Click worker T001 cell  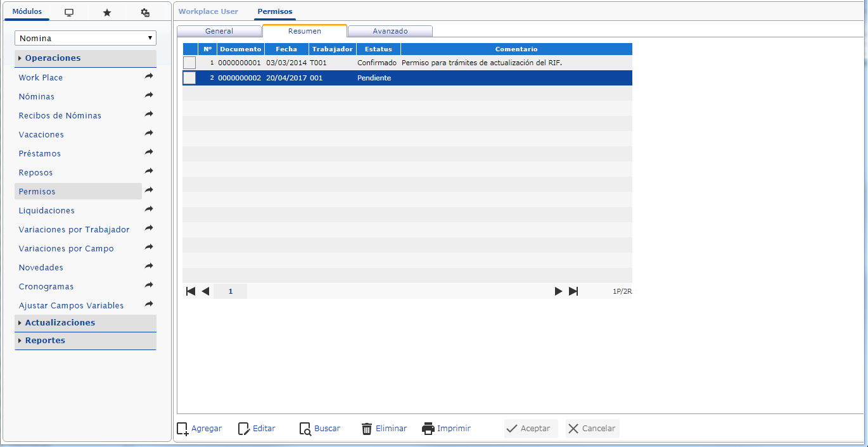click(x=319, y=63)
